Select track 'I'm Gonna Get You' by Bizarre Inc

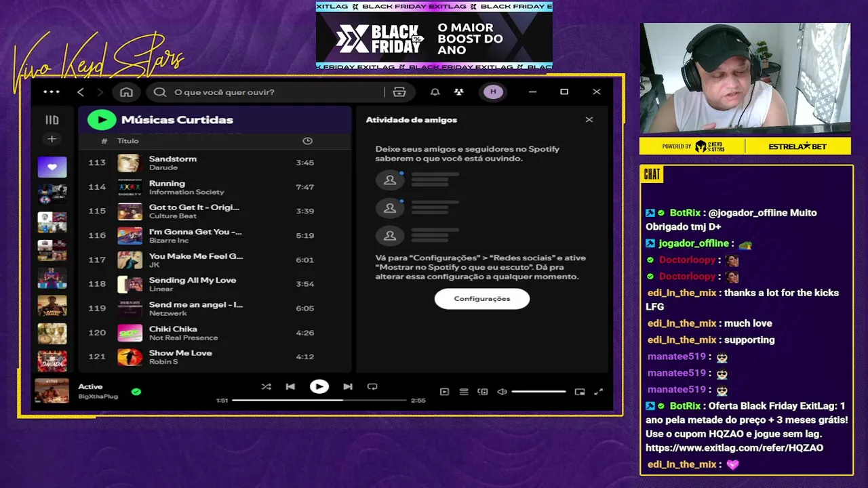(x=214, y=235)
